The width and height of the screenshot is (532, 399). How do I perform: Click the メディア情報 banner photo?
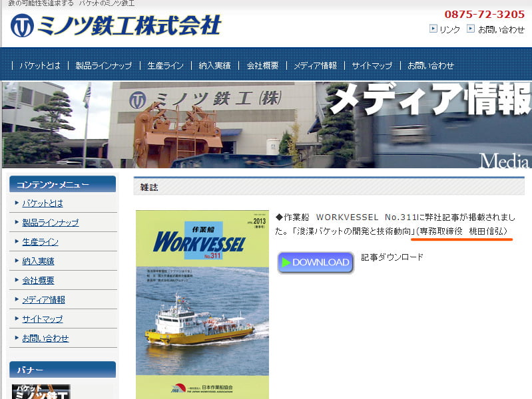267,124
